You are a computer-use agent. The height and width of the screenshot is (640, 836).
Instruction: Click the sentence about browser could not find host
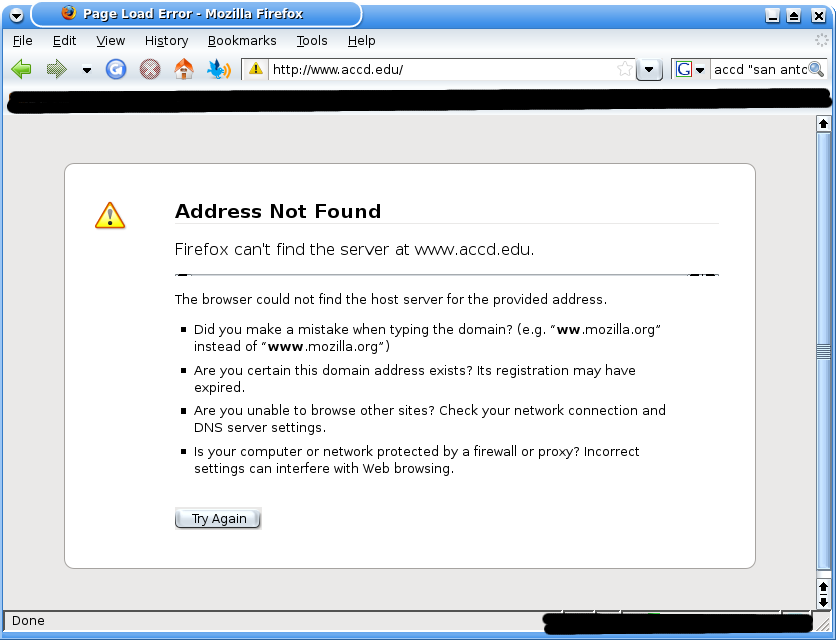pos(391,299)
